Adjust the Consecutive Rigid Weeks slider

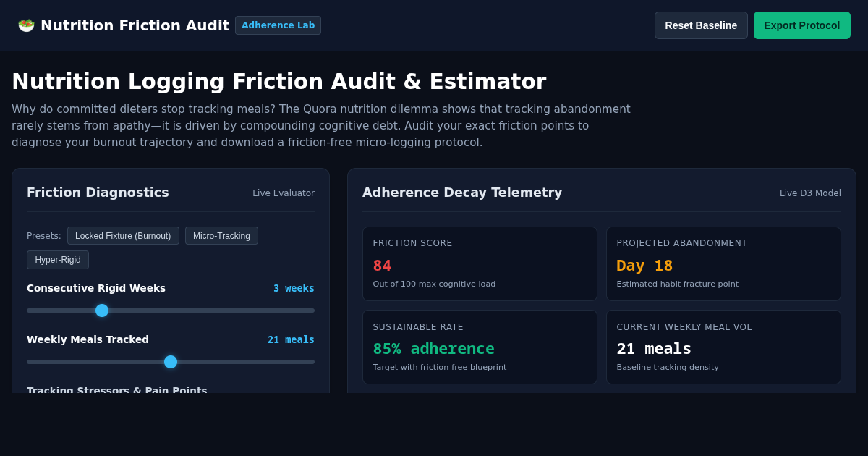point(171,311)
